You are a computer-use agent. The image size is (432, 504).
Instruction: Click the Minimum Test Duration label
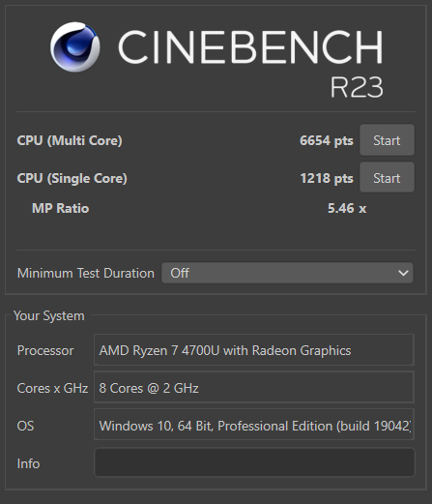86,273
